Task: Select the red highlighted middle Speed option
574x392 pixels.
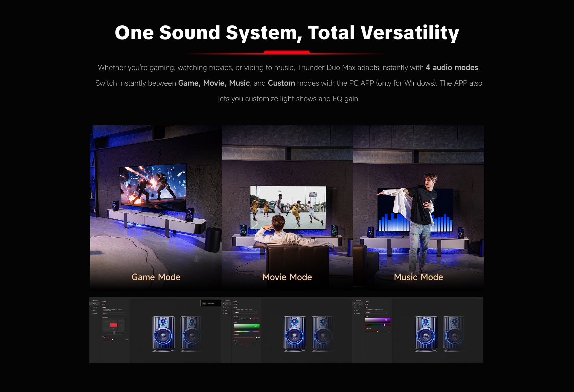Action: (246, 344)
